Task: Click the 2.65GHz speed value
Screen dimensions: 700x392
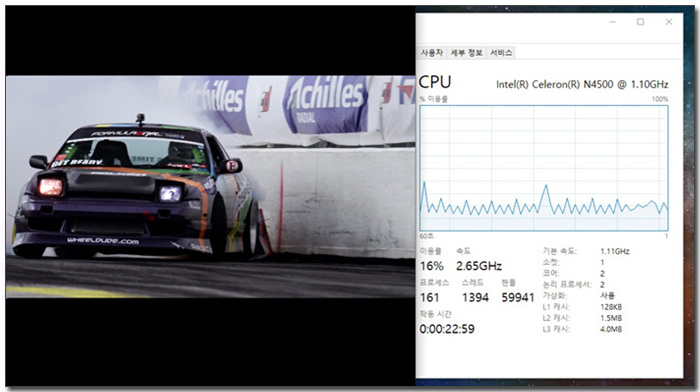Action: [x=479, y=266]
